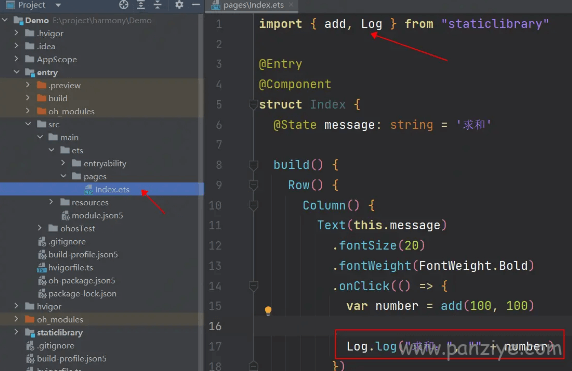Expand the AppScope folder
The height and width of the screenshot is (371, 572).
tap(16, 59)
